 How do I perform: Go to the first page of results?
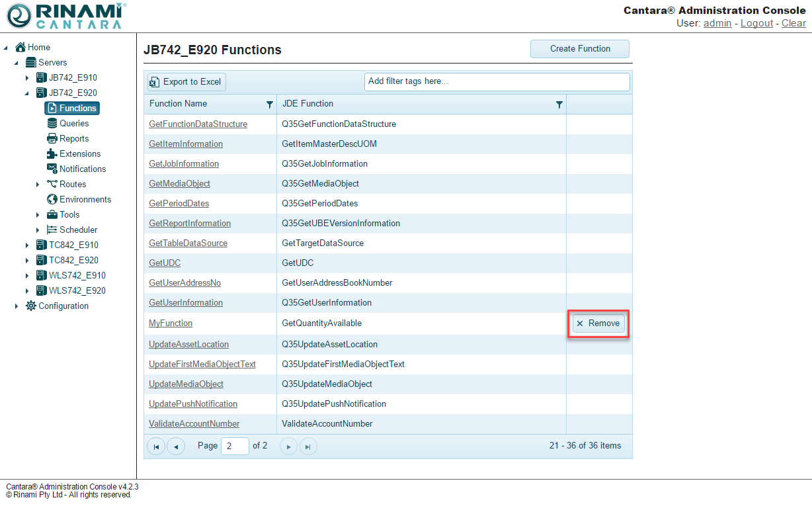click(x=155, y=447)
